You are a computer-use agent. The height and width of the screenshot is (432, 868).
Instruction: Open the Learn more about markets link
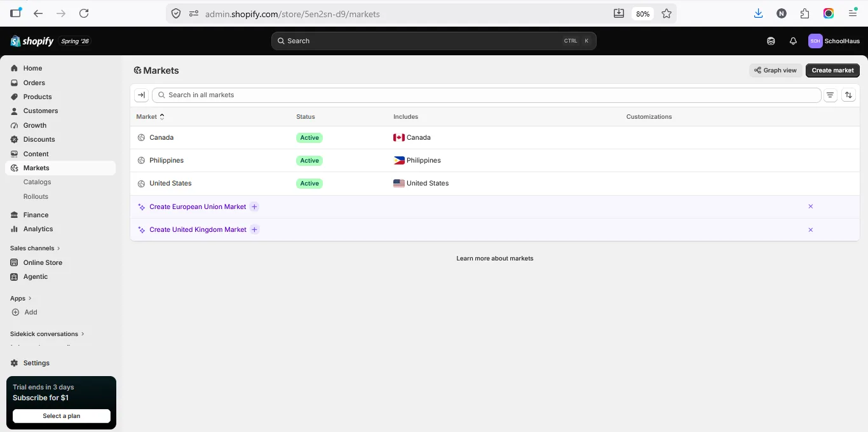click(x=495, y=259)
